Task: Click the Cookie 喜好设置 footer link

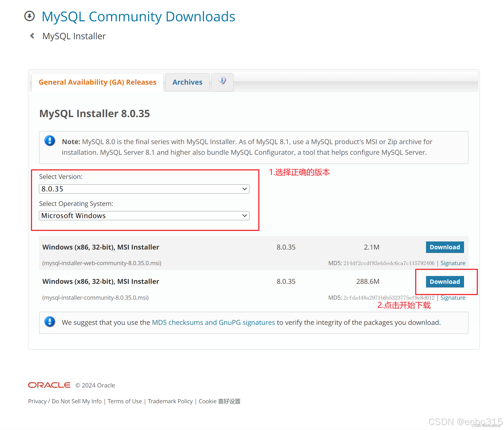Action: (220, 401)
